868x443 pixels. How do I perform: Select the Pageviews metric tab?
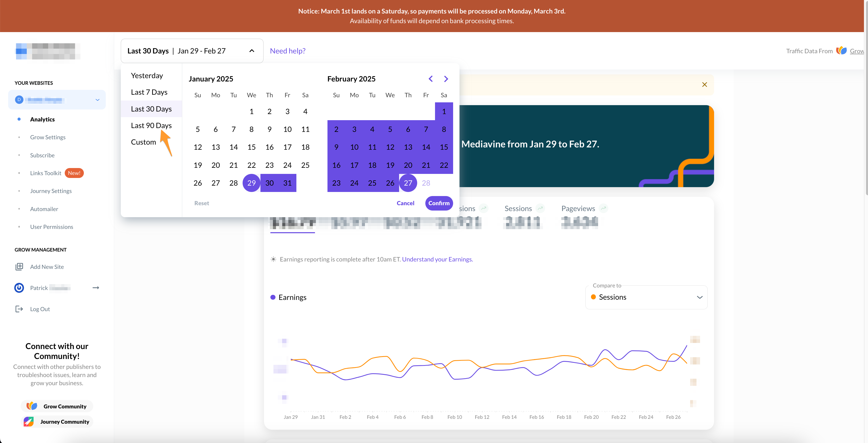(578, 208)
